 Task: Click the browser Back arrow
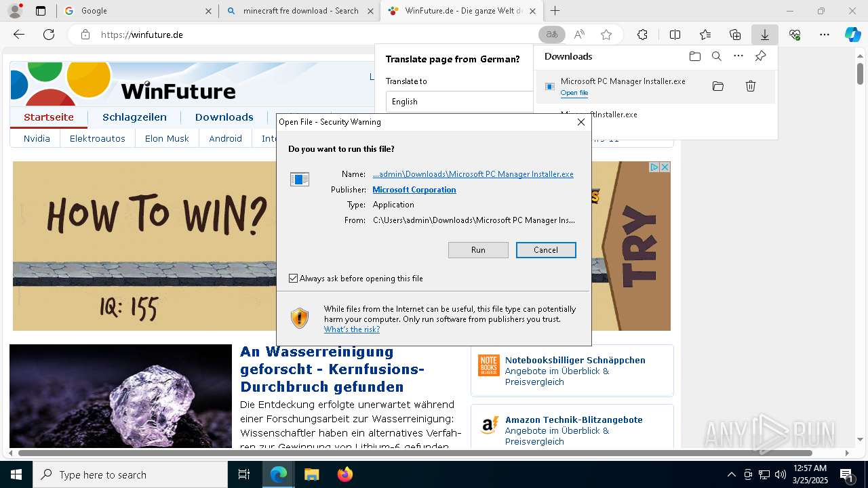[x=19, y=35]
